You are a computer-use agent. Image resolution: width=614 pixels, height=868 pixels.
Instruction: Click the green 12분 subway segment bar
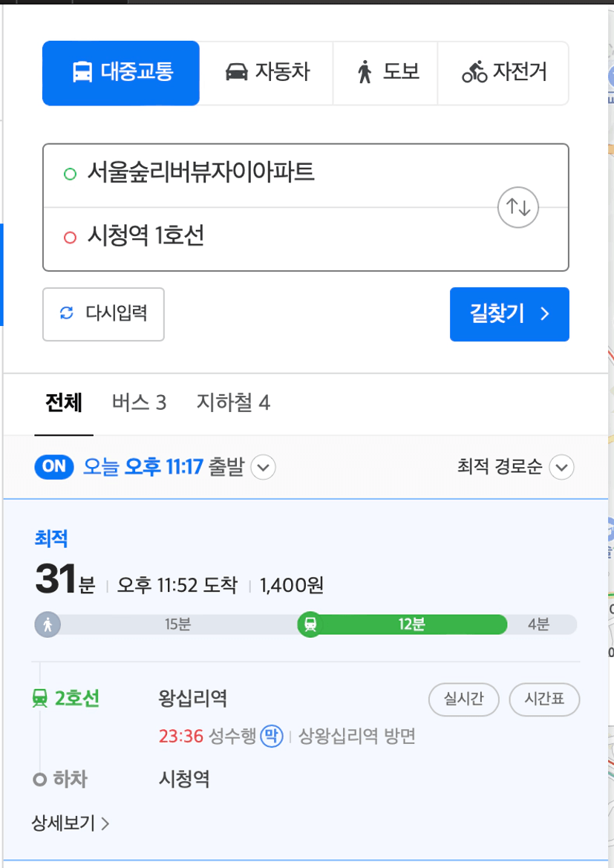point(410,624)
